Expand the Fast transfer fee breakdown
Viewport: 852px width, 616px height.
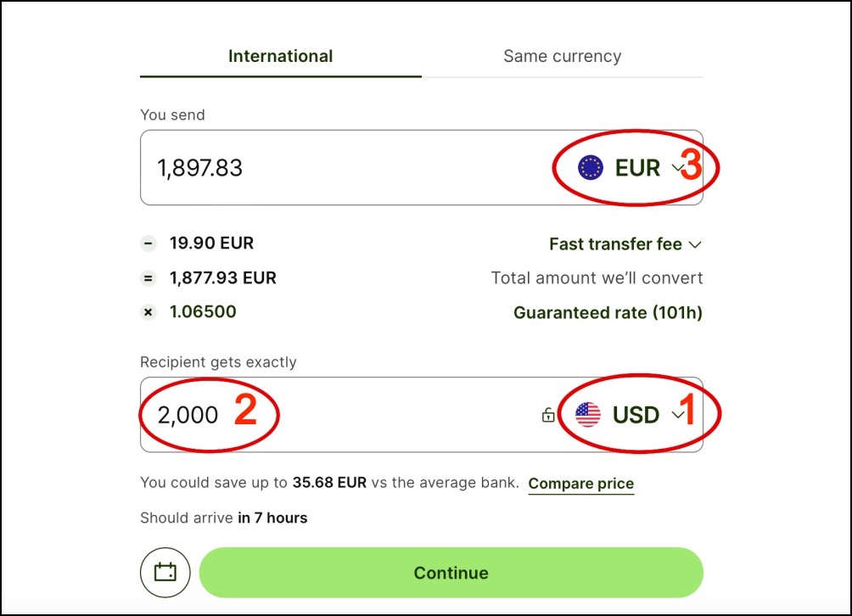tap(626, 244)
